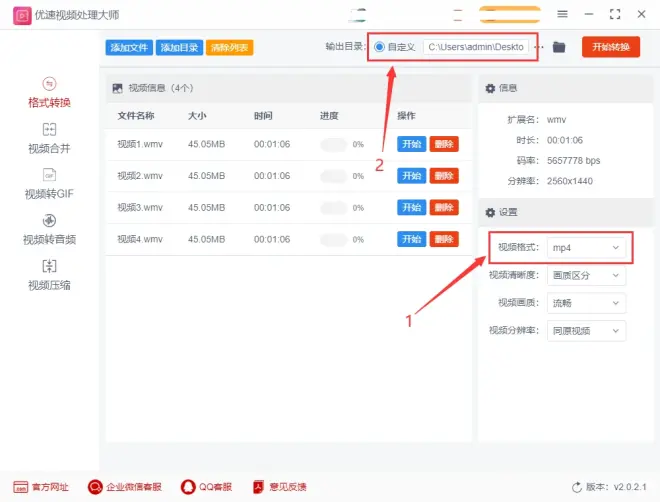660x502 pixels.
Task: Open the 视频清晰度 dropdown
Action: (x=587, y=275)
